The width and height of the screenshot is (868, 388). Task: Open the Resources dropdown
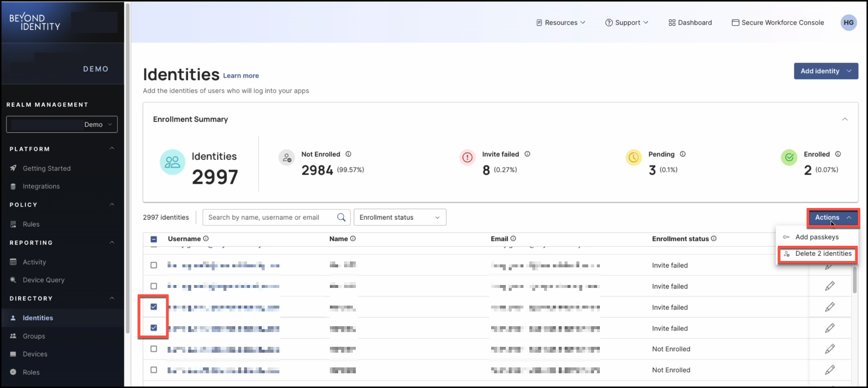tap(561, 23)
